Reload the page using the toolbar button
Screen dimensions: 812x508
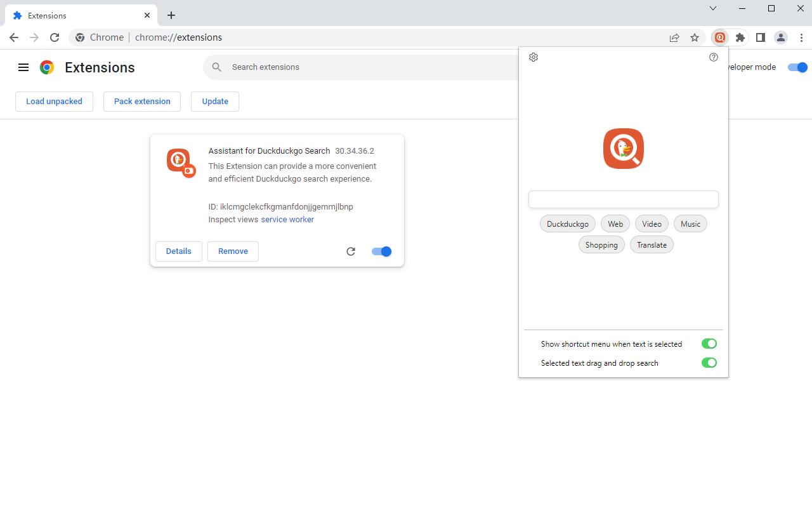coord(55,37)
